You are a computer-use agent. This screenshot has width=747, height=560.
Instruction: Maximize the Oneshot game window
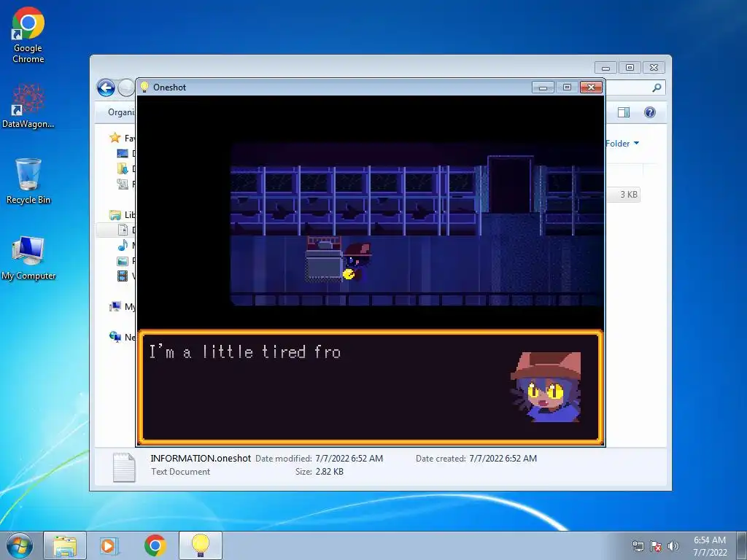[567, 87]
